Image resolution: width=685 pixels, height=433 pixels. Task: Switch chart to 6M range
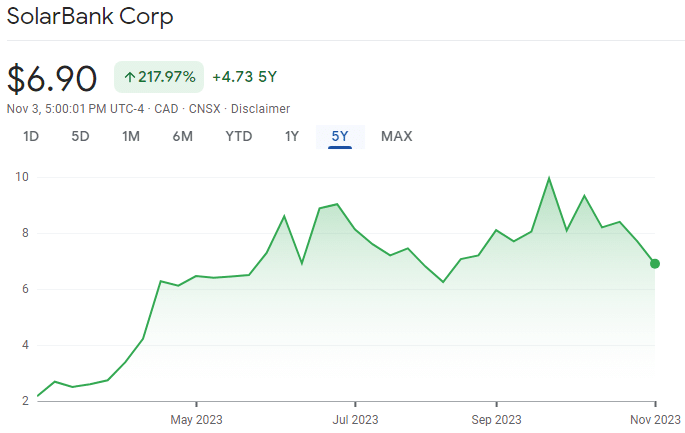183,136
